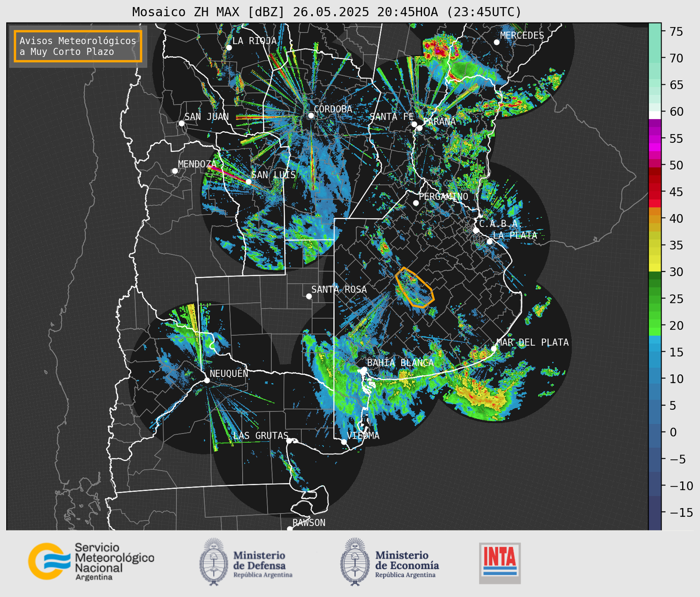
Task: Click the SAN LUIS city marker dot
Action: tap(249, 181)
